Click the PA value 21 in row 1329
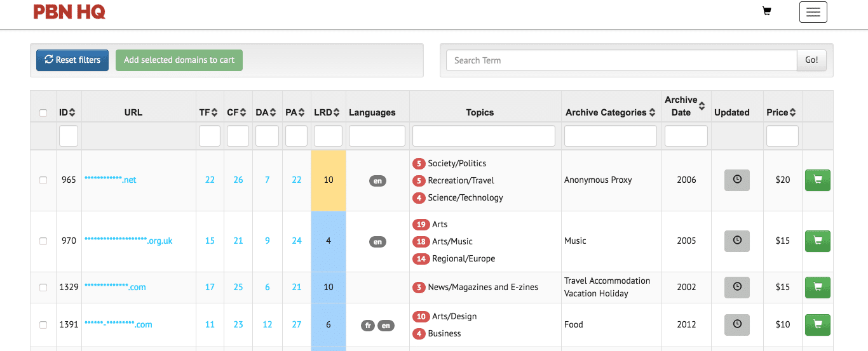This screenshot has width=868, height=351. pyautogui.click(x=297, y=287)
